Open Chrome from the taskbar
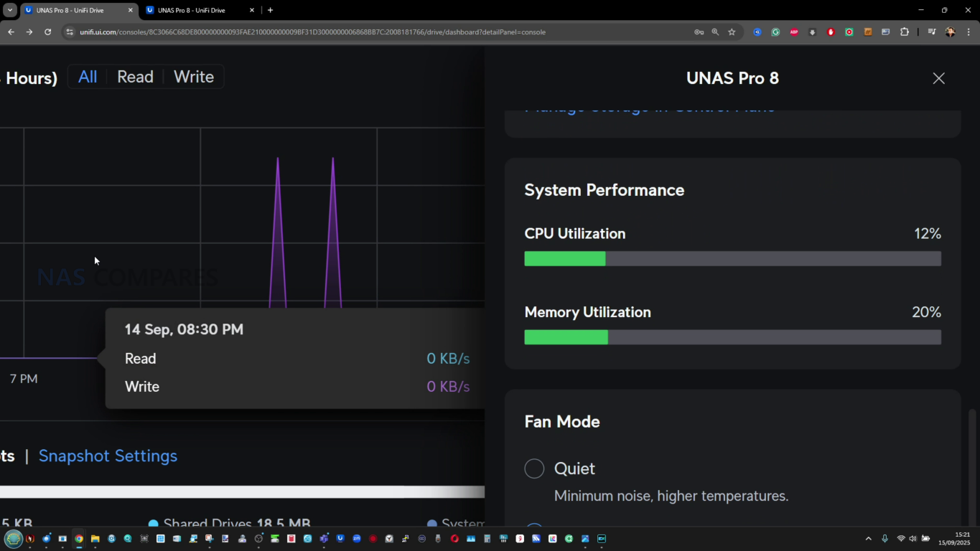This screenshot has width=980, height=551. (x=79, y=539)
